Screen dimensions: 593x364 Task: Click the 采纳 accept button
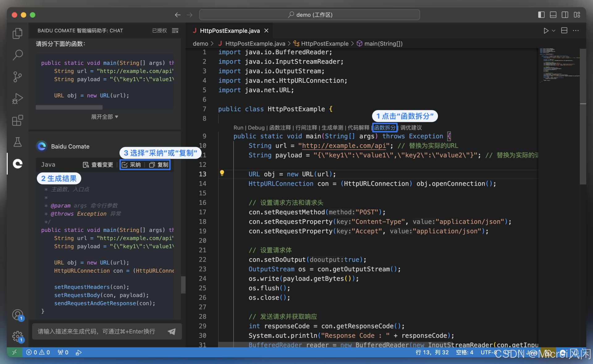pos(132,165)
